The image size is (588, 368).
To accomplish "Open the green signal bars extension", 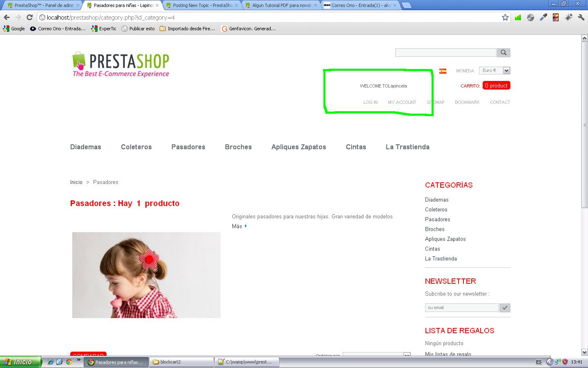I will tap(518, 17).
